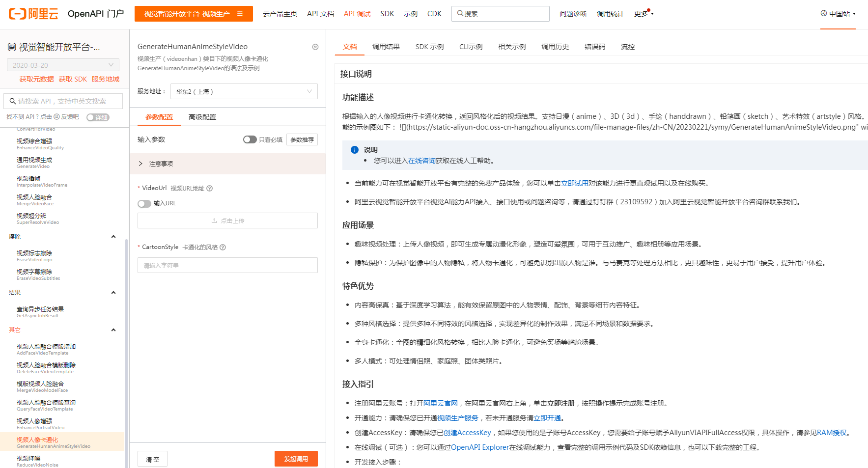868x468 pixels.
Task: Switch to the 相关示例 tab
Action: (x=512, y=47)
